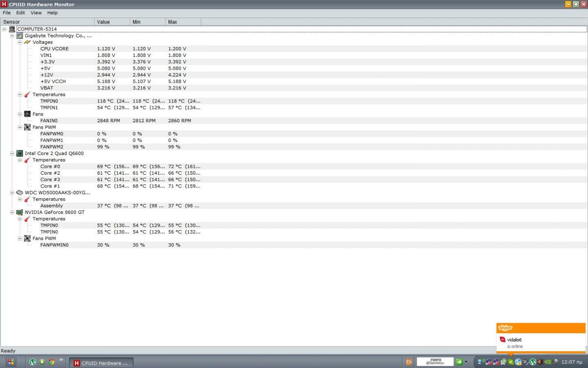Click vidalis6 in the Skype notification
The image size is (588, 368).
(514, 340)
